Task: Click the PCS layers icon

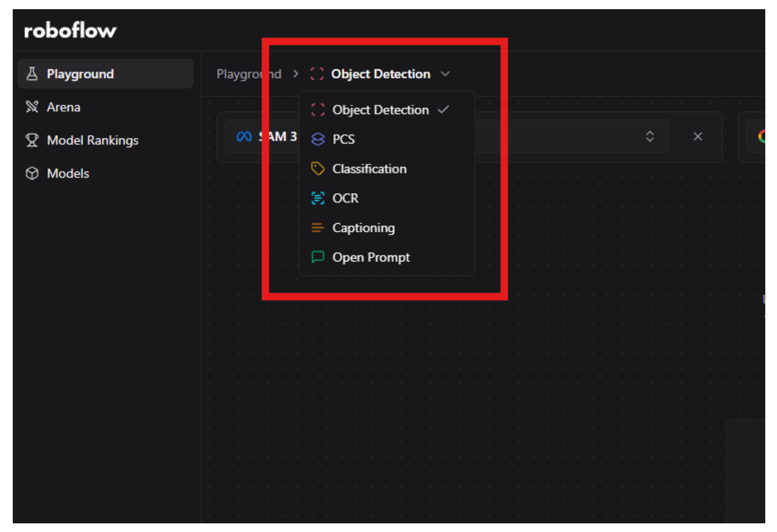Action: click(x=318, y=139)
